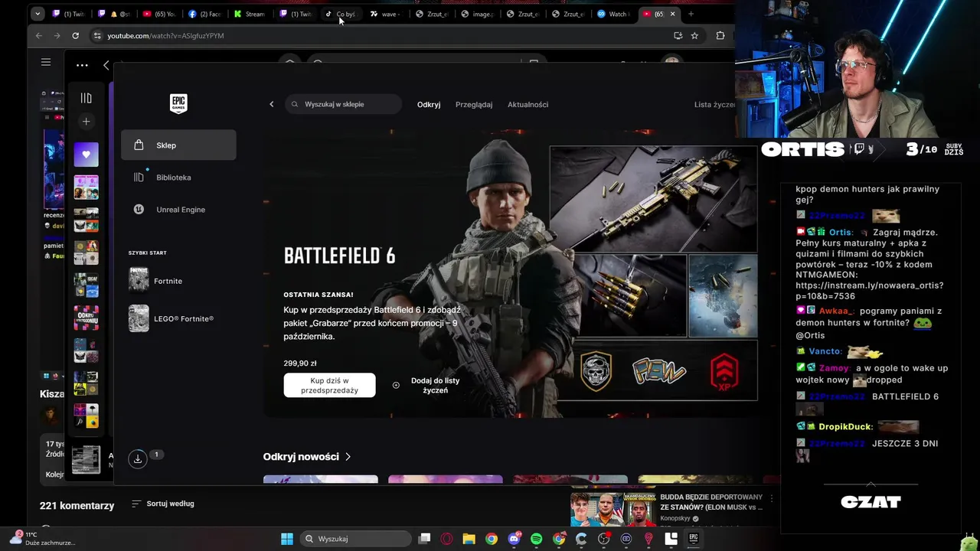Viewport: 980px width, 551px height.
Task: Open the Epic downloads icon
Action: pyautogui.click(x=138, y=459)
